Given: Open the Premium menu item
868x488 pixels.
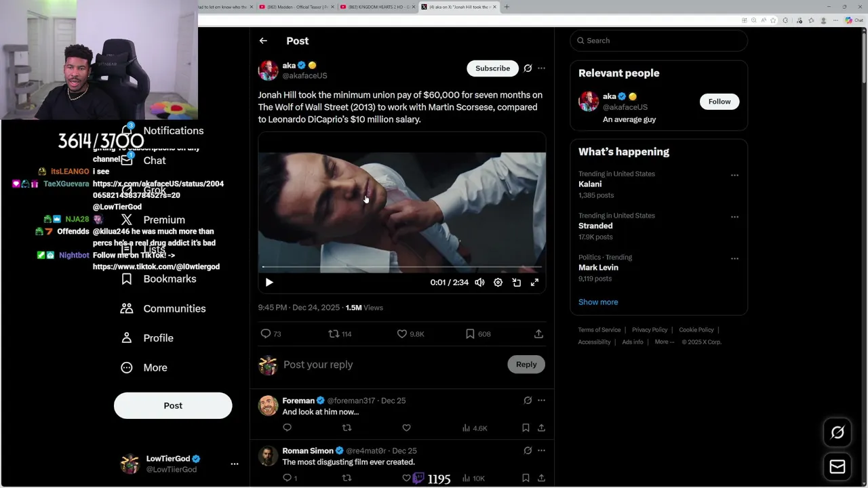Looking at the screenshot, I should (153, 220).
